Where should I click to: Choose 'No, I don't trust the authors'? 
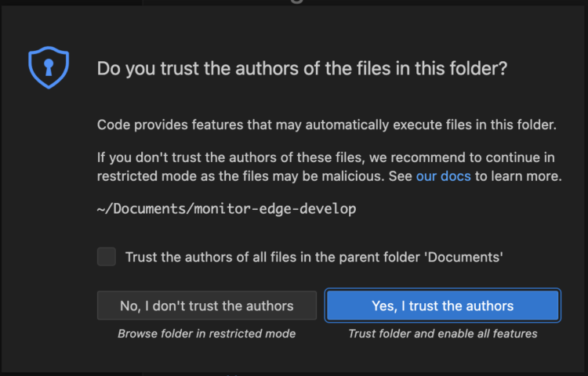click(207, 305)
